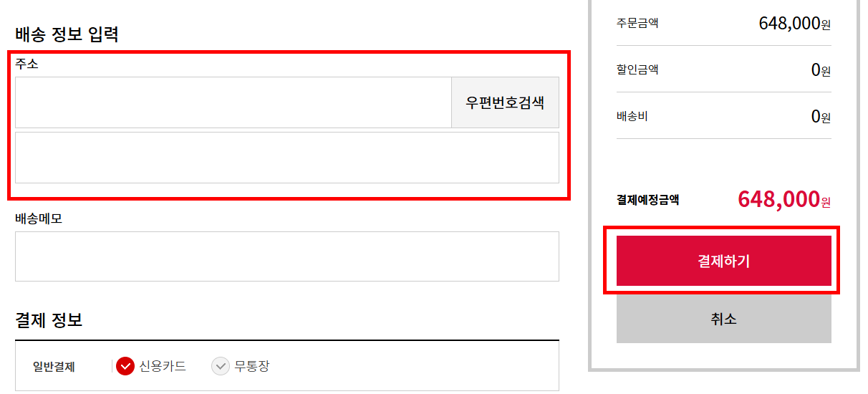Viewport: 868px width, 394px height.
Task: Click the 배송메모 text box
Action: (287, 256)
